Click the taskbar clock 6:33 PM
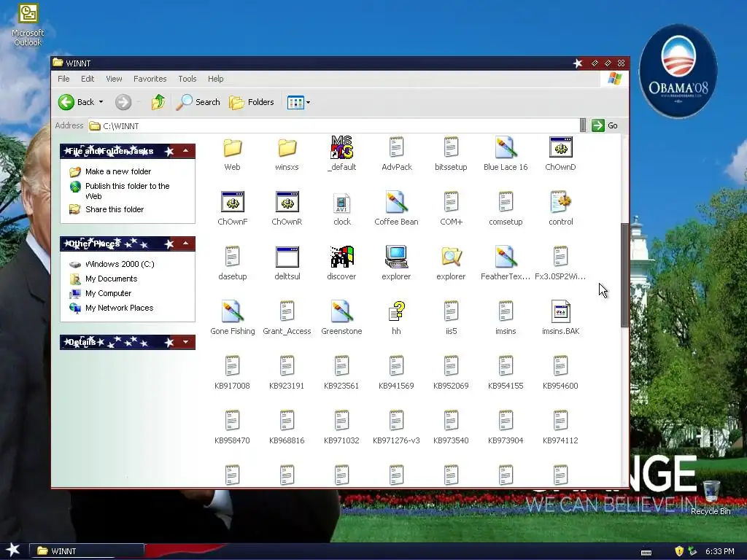This screenshot has height=560, width=747. click(x=719, y=551)
